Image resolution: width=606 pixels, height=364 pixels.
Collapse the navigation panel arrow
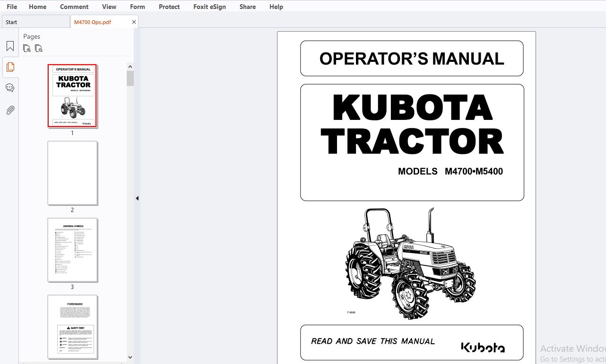(x=137, y=198)
